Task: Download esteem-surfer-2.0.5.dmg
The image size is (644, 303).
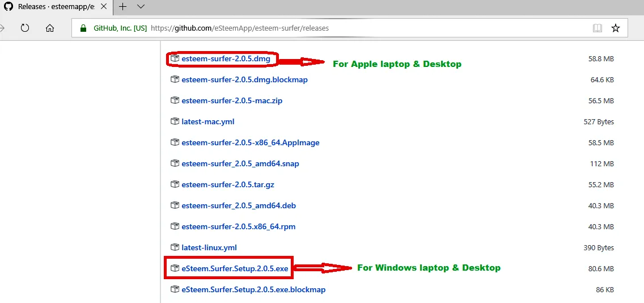Action: click(x=226, y=59)
